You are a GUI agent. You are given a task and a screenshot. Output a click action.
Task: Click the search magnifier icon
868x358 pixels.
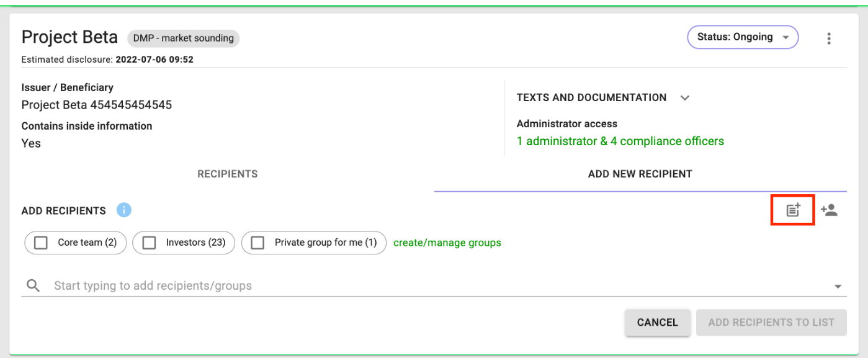(x=34, y=286)
